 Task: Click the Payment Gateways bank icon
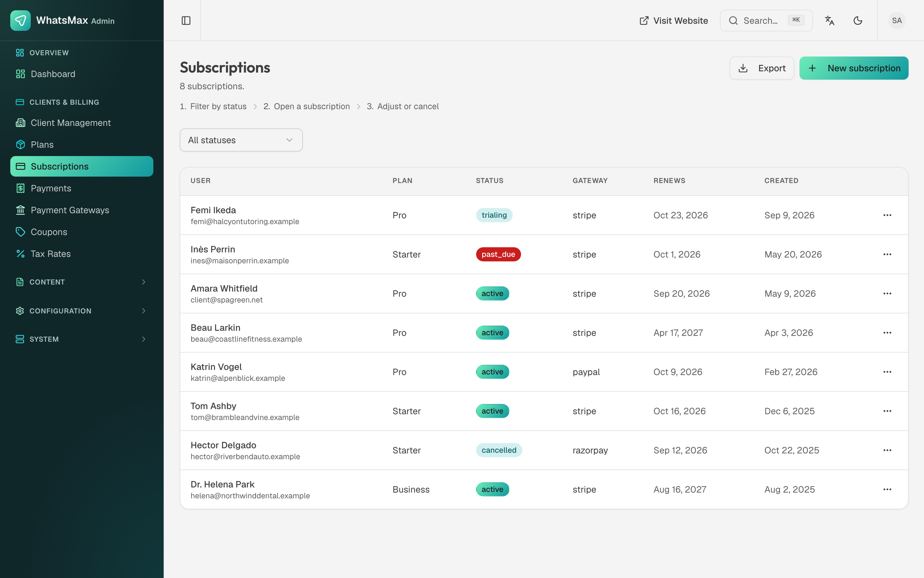point(20,210)
